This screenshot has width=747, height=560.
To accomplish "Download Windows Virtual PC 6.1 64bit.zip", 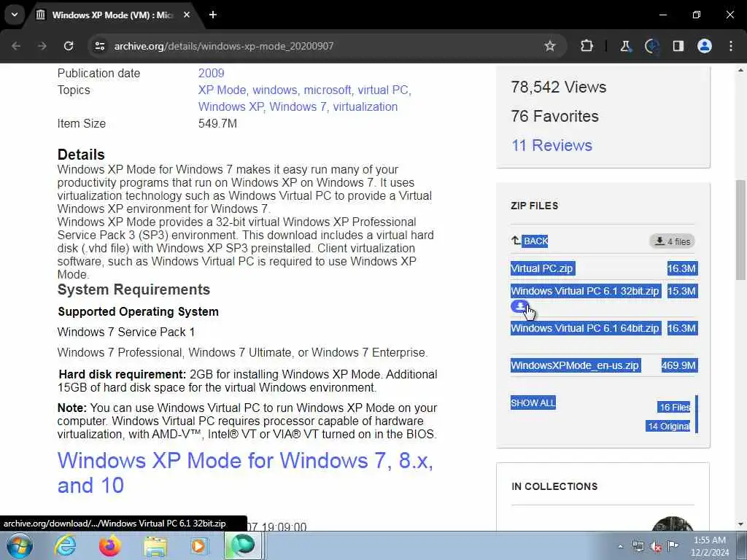I will 586,328.
